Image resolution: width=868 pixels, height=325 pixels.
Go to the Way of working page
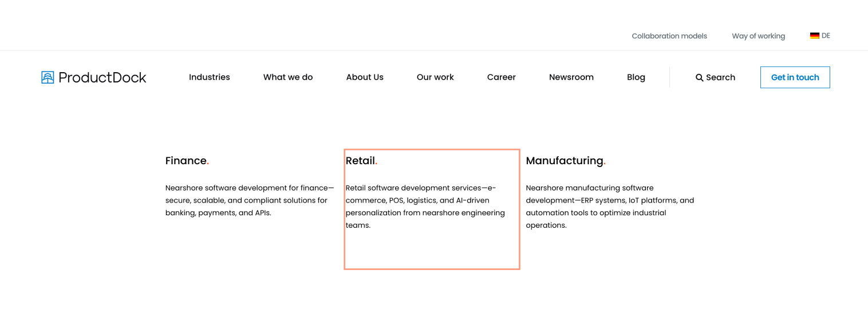(x=758, y=36)
